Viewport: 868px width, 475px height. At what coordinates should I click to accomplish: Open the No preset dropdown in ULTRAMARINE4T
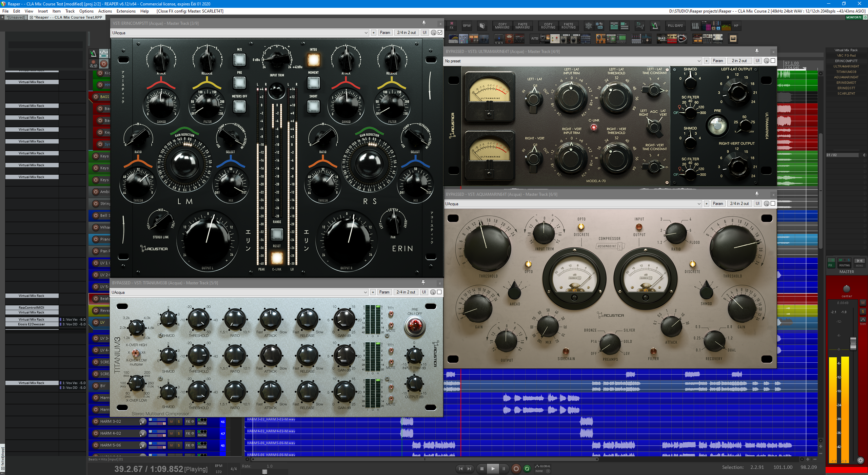tap(699, 61)
